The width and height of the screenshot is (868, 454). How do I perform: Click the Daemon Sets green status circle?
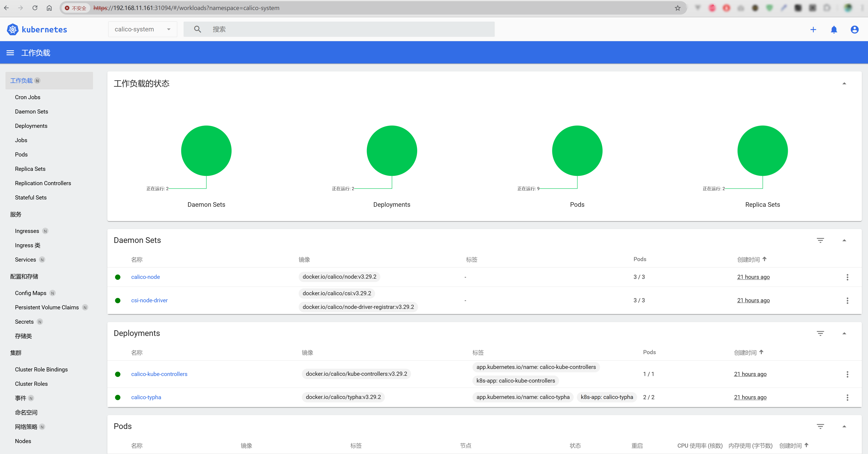(206, 151)
